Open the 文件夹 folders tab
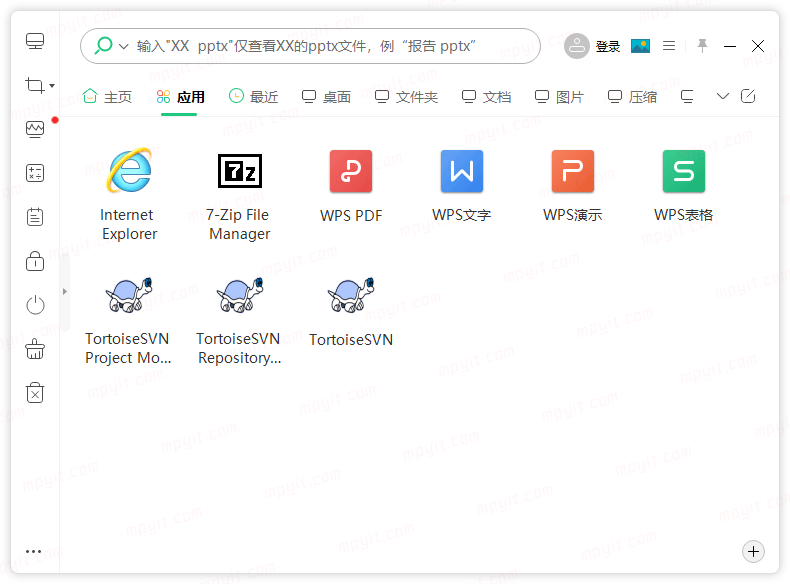Screen dimensions: 790x584 (406, 96)
